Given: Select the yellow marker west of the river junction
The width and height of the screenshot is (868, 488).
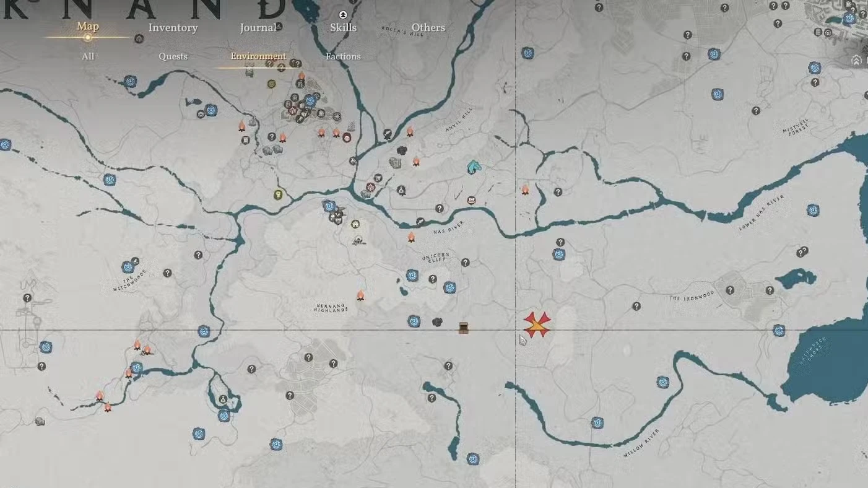Looking at the screenshot, I should click(x=278, y=194).
